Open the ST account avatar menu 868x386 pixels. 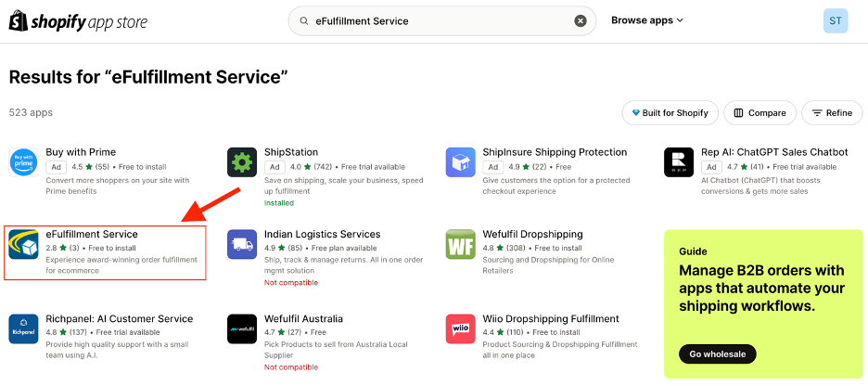point(836,21)
